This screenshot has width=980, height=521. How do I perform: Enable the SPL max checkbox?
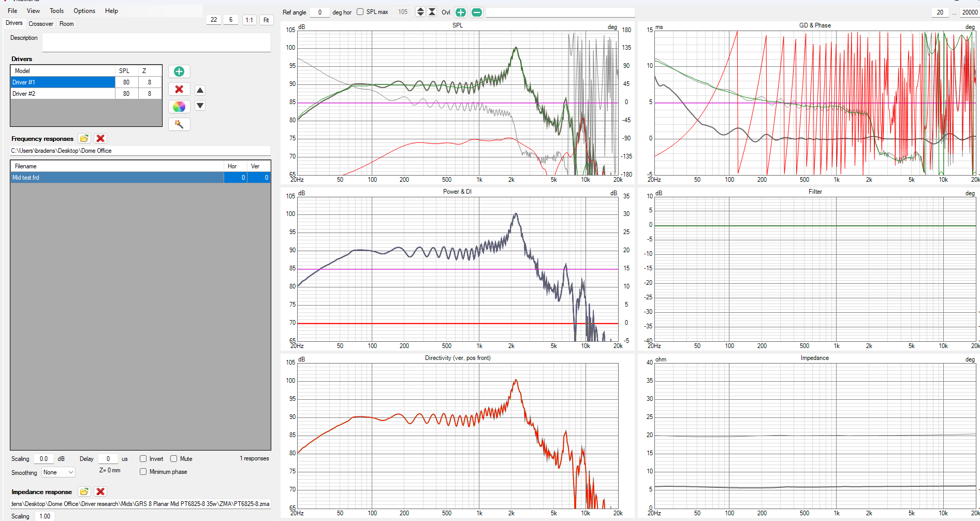click(x=360, y=12)
